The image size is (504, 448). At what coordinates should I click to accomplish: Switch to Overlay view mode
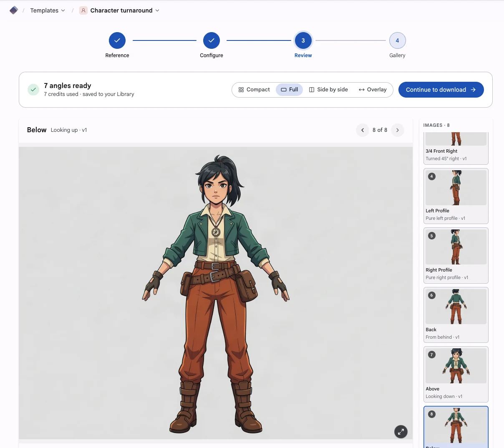click(x=373, y=90)
